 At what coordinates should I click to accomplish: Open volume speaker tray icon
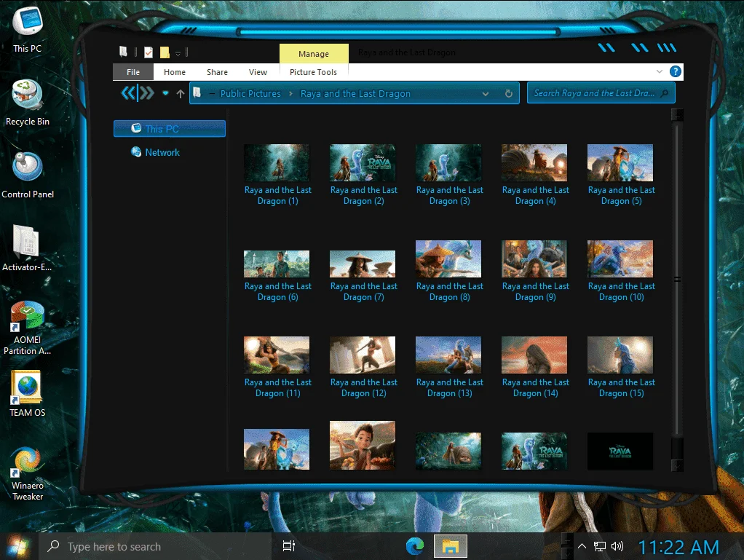(617, 546)
